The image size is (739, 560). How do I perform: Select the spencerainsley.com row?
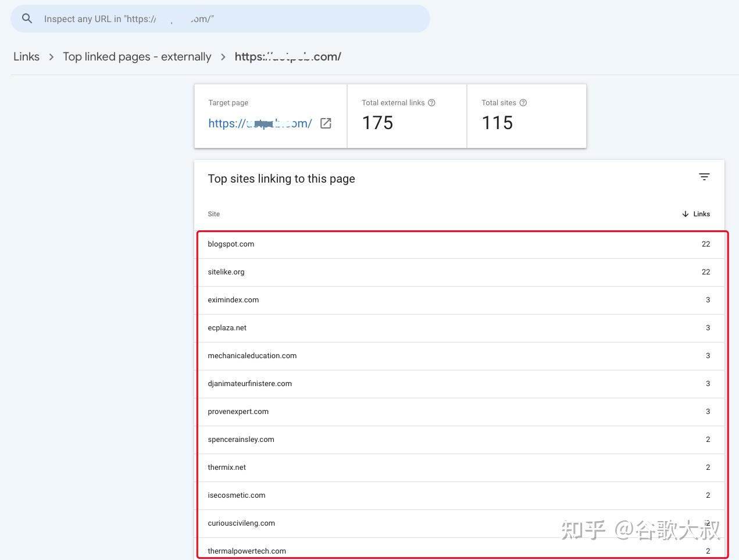point(459,440)
